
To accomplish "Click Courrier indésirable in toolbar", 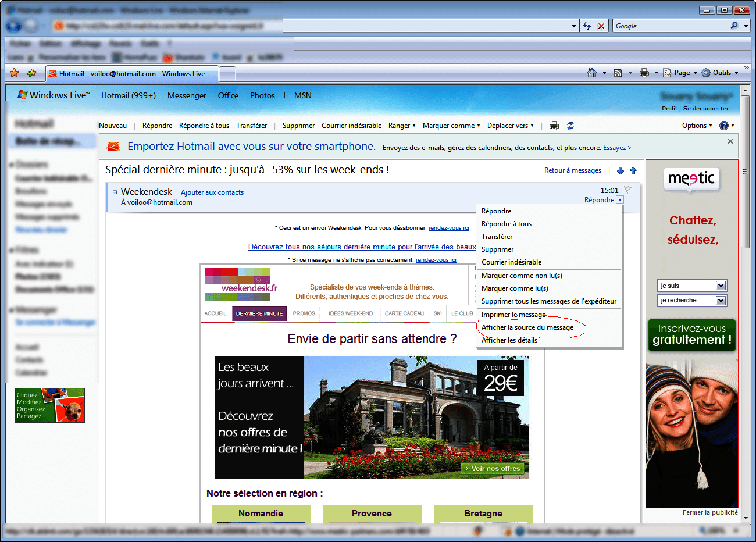I will (352, 126).
